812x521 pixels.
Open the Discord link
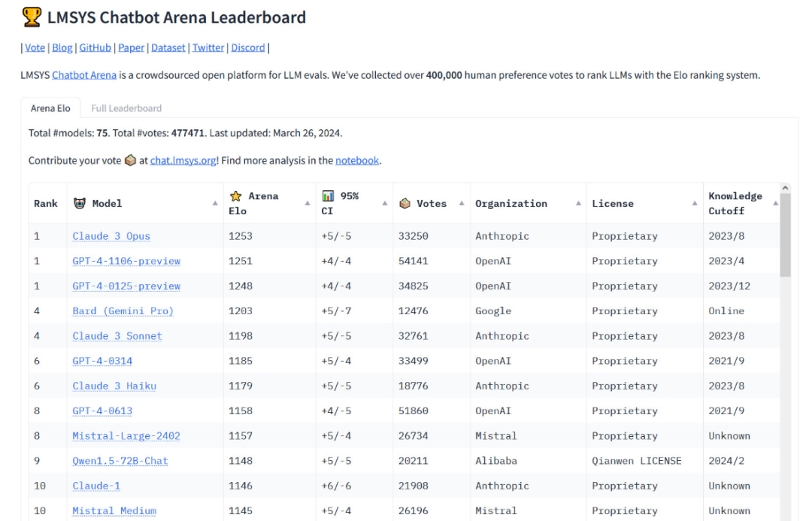pyautogui.click(x=247, y=47)
